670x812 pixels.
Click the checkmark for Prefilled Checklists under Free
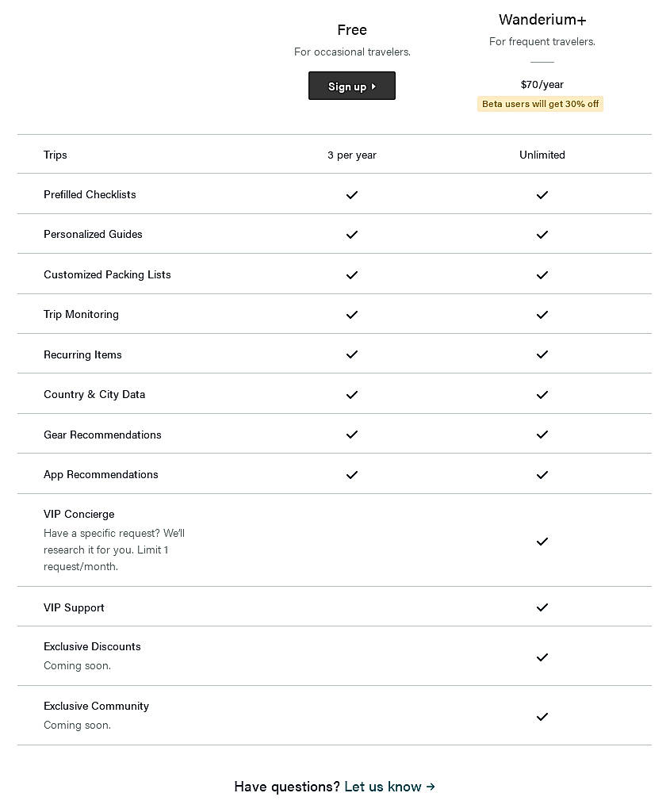[352, 195]
